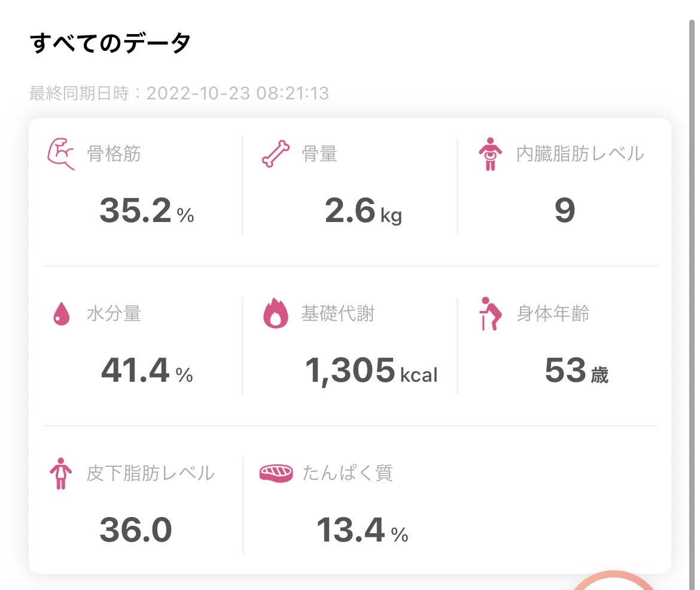Tap the bone mass bone icon

coord(275,154)
